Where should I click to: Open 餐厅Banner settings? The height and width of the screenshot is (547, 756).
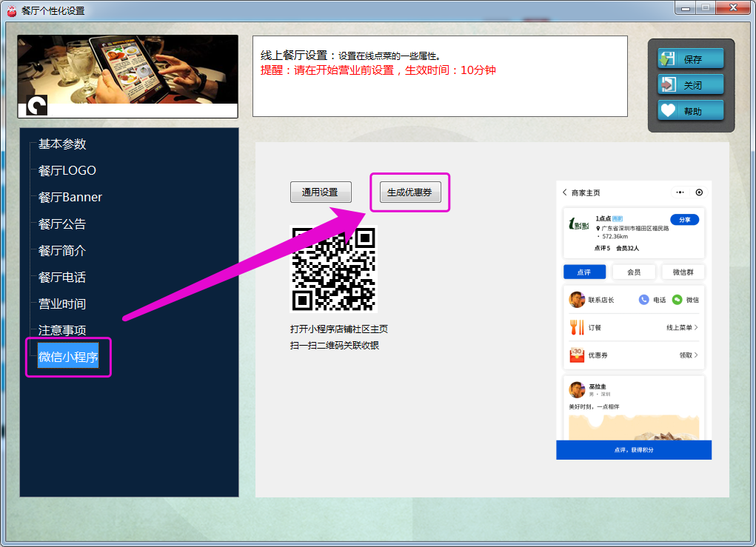pos(70,197)
